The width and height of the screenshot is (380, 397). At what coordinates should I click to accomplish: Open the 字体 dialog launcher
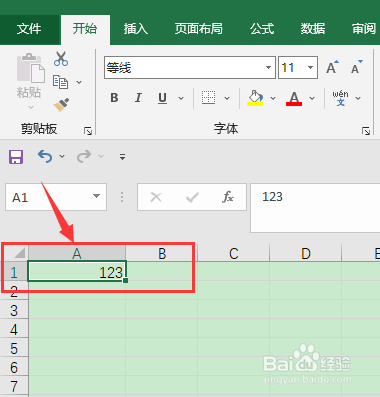click(366, 131)
